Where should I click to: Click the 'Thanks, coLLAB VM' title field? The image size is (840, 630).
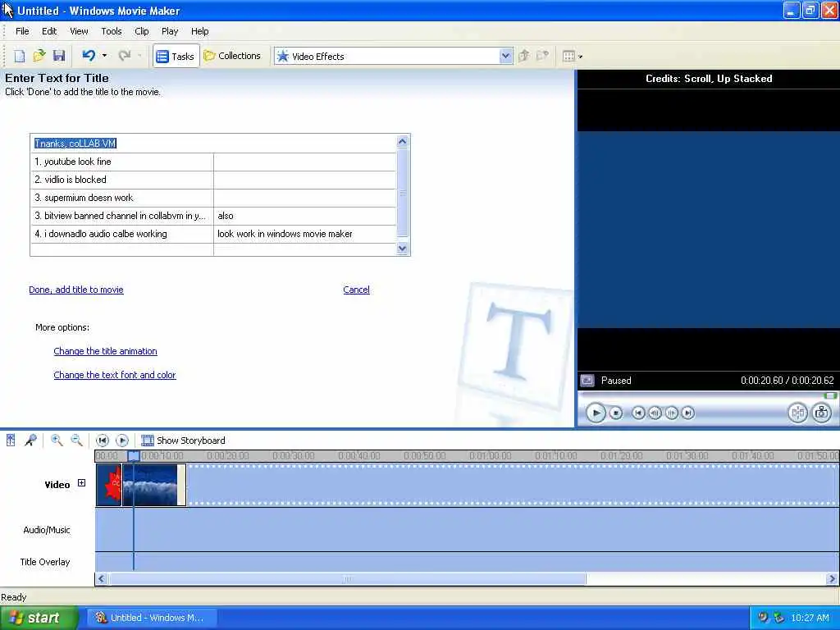coord(213,144)
